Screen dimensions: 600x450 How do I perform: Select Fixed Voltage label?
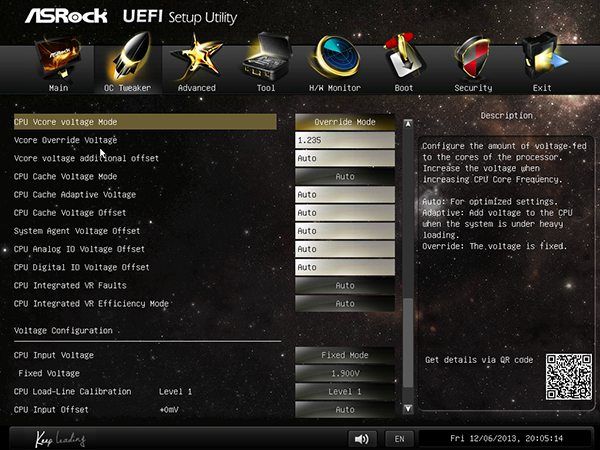(x=49, y=373)
